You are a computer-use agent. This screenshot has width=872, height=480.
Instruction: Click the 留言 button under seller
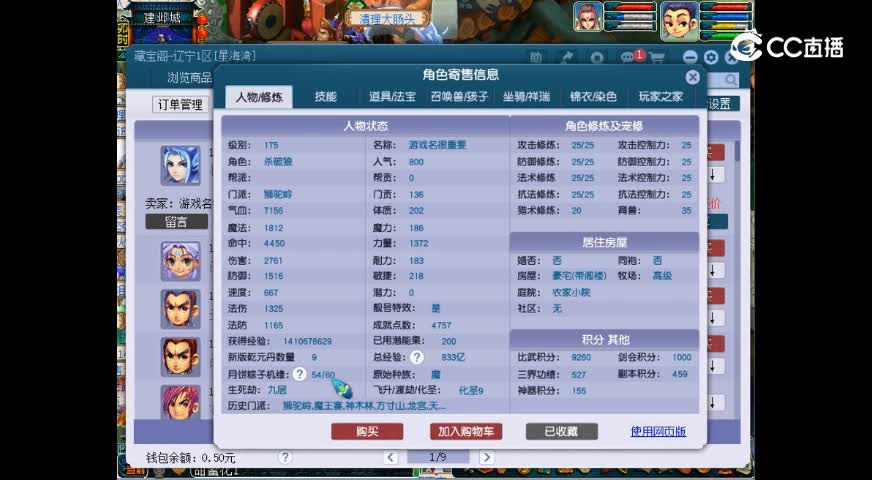coord(176,222)
